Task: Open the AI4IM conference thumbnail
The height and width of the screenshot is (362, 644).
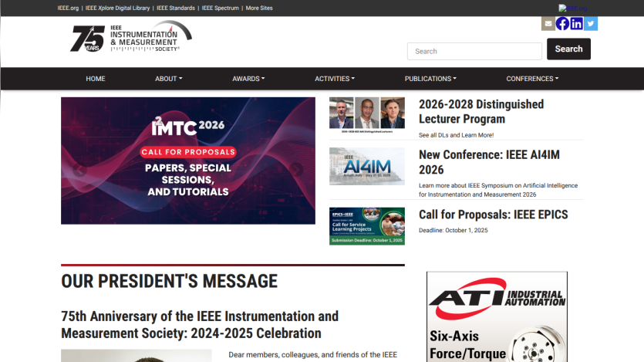Action: click(x=367, y=167)
